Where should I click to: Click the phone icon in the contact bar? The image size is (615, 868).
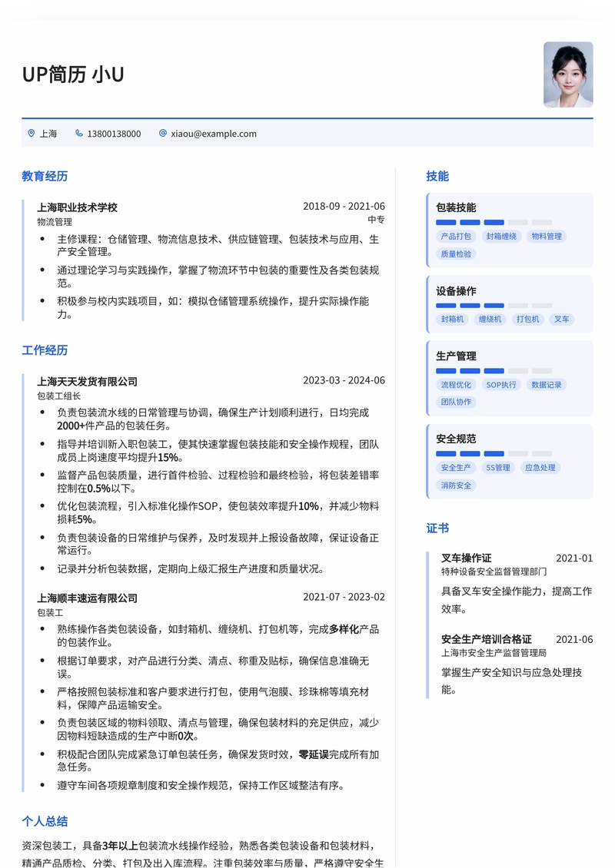tap(78, 133)
